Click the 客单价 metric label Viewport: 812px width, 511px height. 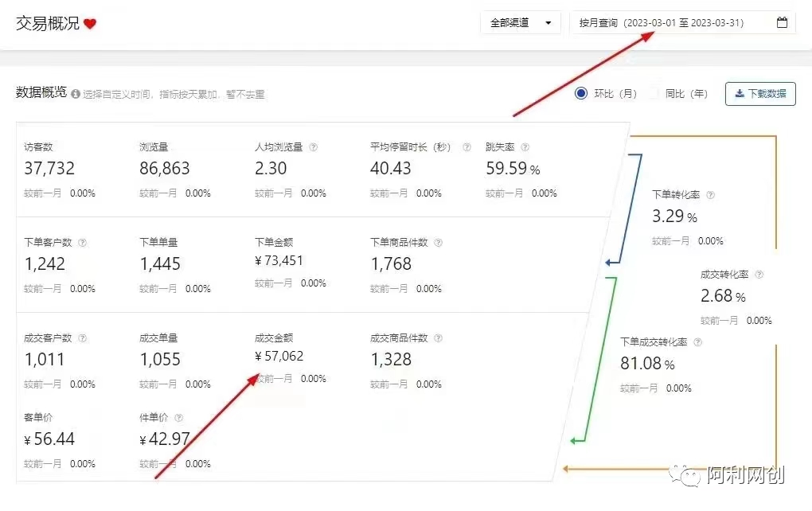point(38,417)
